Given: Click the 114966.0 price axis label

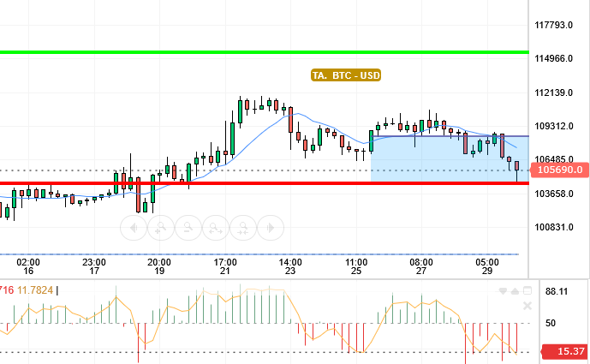Looking at the screenshot, I should point(553,59).
